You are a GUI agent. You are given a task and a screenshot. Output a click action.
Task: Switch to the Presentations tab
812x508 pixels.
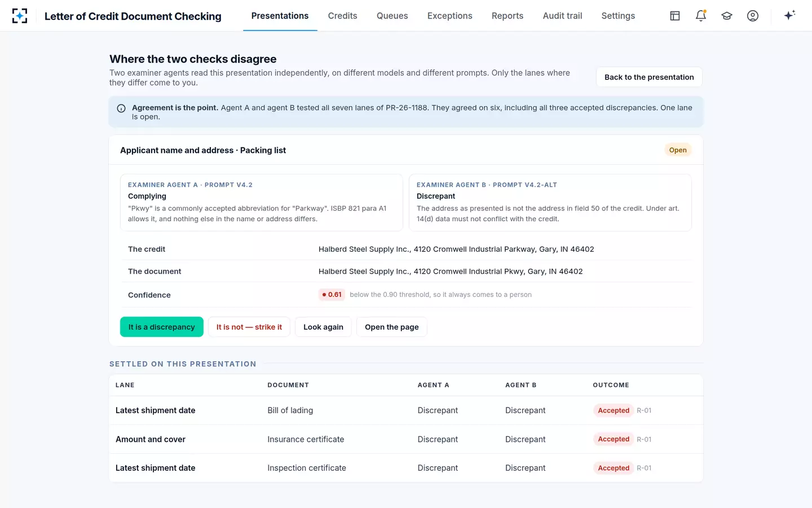pos(280,16)
